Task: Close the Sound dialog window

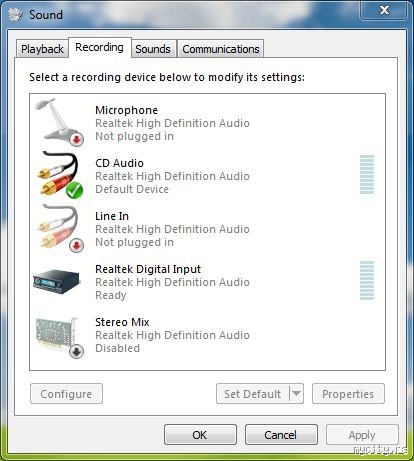Action: 384,10
